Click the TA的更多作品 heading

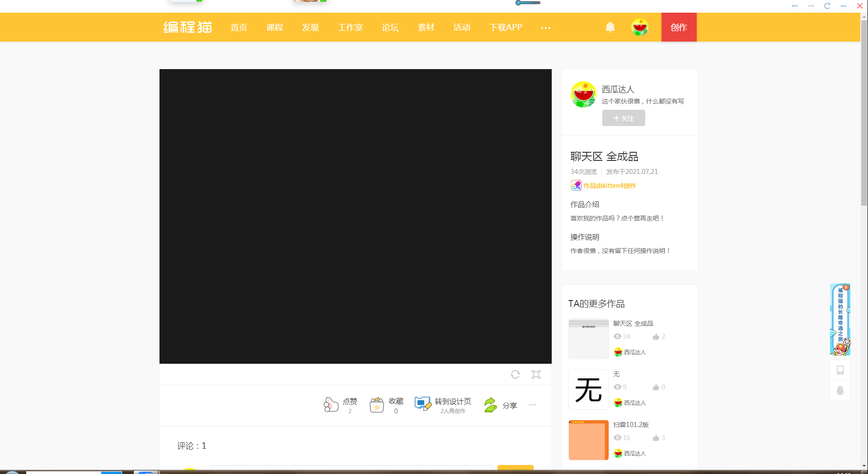click(x=596, y=304)
